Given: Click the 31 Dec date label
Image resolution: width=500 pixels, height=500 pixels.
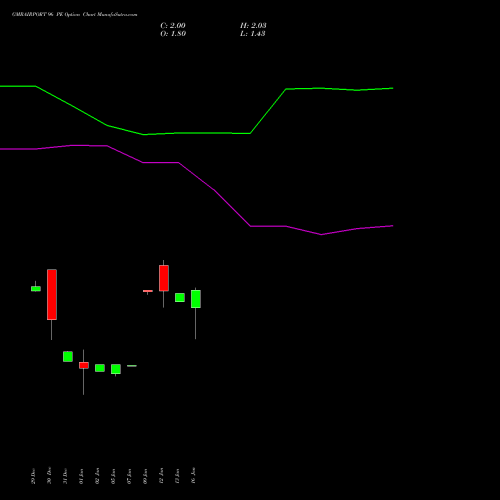Looking at the screenshot, I should (x=65, y=476).
